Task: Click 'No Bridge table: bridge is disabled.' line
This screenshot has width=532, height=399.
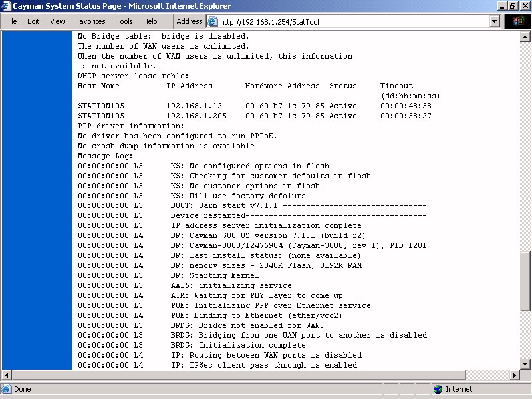Action: point(163,36)
